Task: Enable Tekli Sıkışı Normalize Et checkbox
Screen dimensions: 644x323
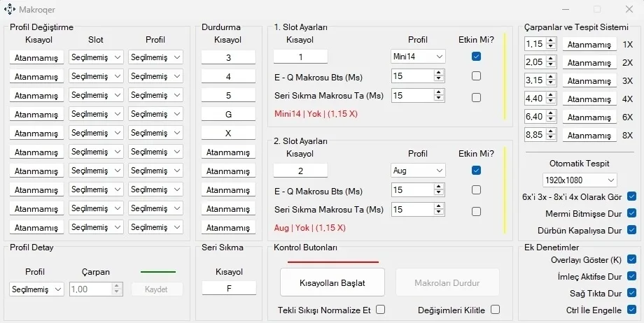Action: click(381, 309)
